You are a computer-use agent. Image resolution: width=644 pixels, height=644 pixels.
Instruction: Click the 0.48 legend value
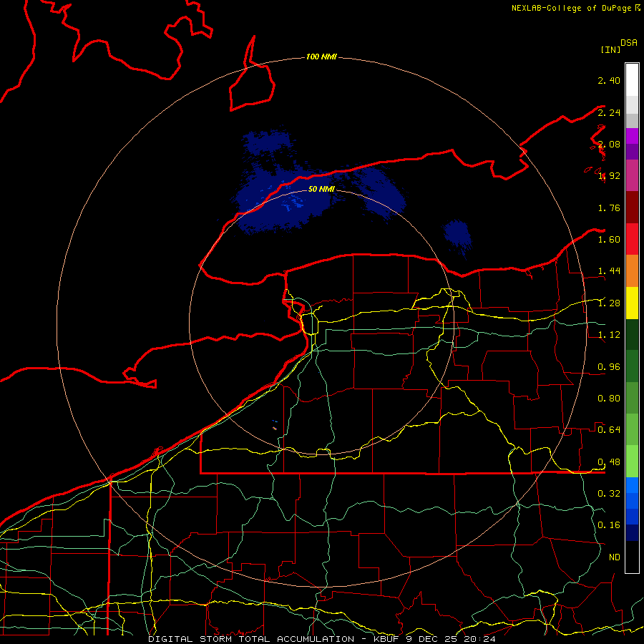coord(609,462)
